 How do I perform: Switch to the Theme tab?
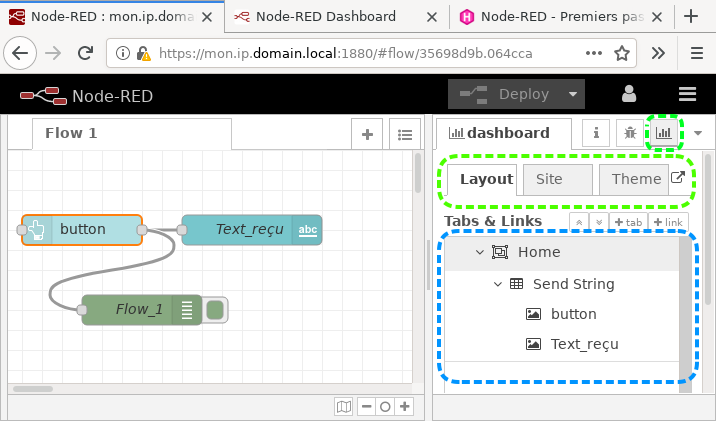click(x=633, y=179)
